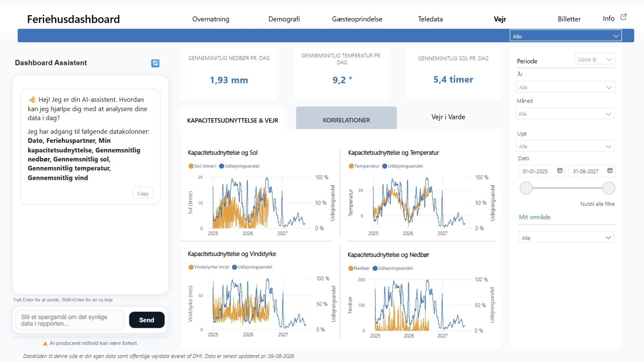Screen dimensions: 644x362
Task: Send the assistant message
Action: tap(147, 320)
